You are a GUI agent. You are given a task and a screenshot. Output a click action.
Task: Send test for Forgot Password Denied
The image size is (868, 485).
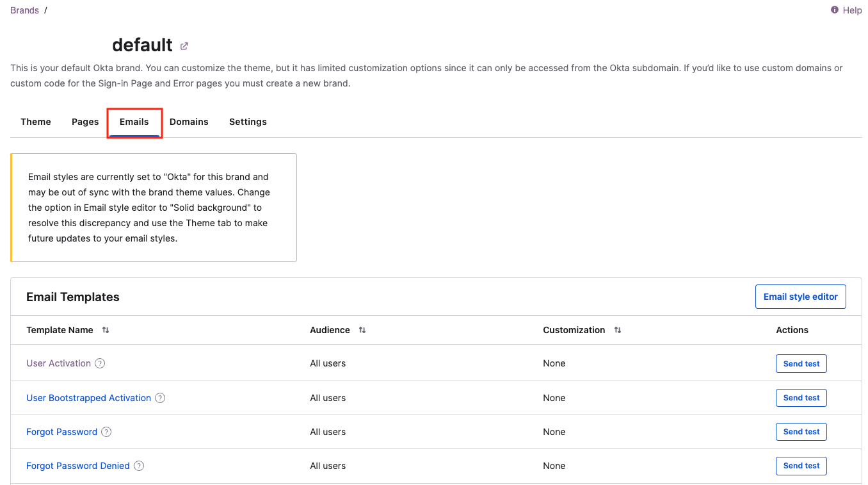801,466
